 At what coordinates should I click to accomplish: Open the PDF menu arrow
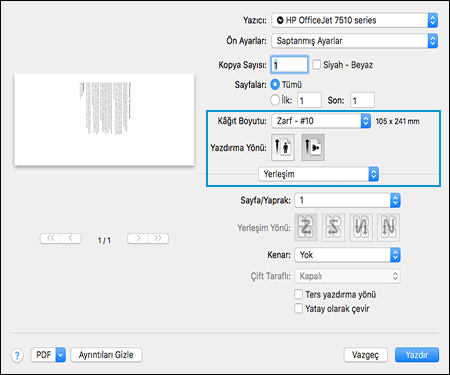(x=61, y=355)
